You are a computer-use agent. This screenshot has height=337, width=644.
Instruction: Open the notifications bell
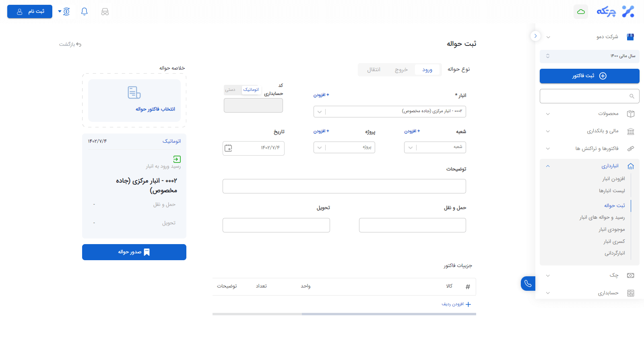pos(84,12)
